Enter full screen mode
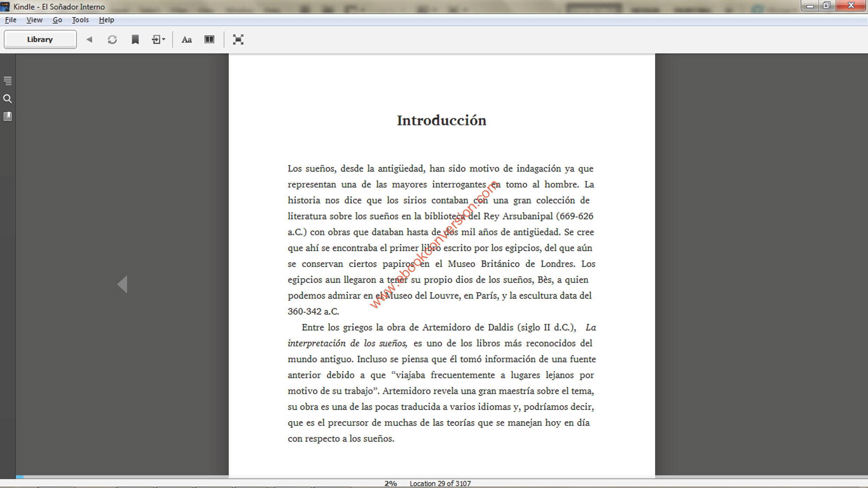 tap(238, 39)
